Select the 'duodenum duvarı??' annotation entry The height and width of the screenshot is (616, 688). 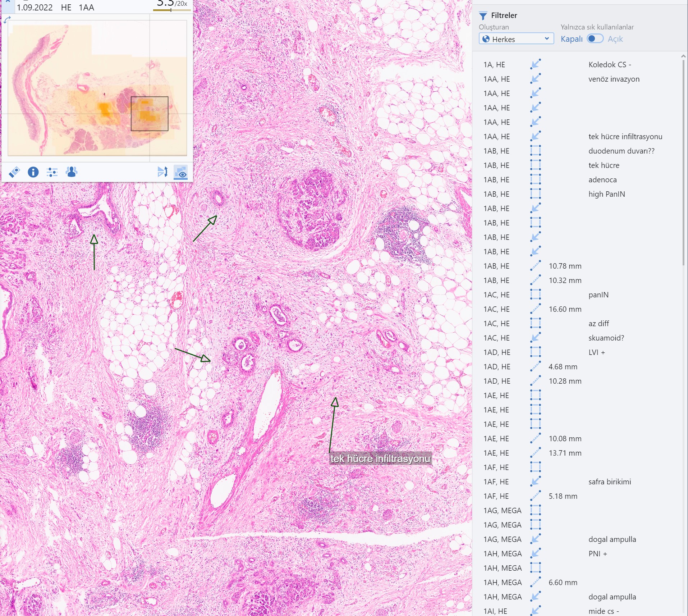coord(621,151)
